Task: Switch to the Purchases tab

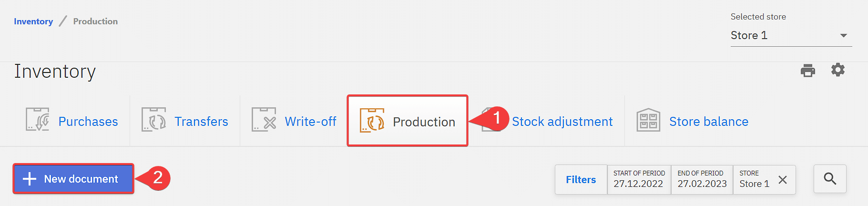Action: 88,122
